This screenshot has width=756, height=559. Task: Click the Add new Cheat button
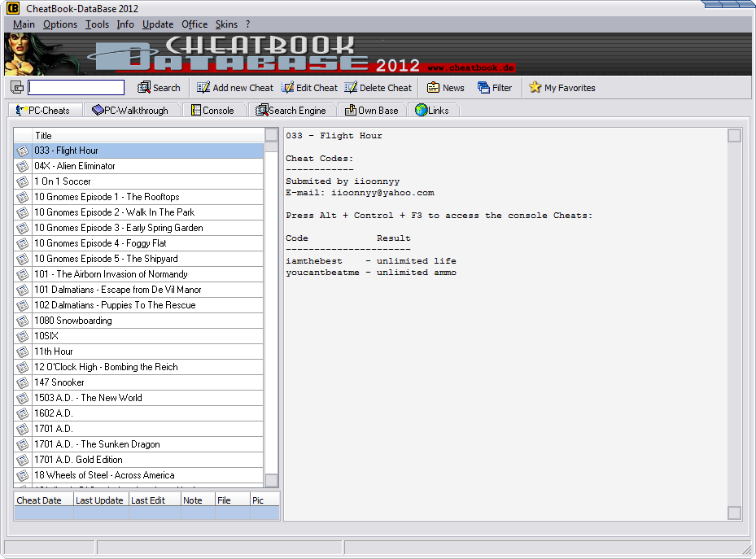[235, 88]
